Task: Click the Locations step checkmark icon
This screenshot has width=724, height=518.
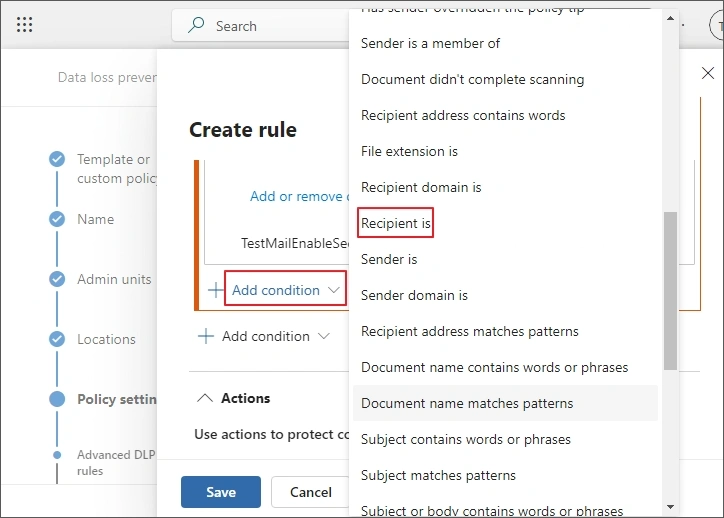Action: coord(57,339)
